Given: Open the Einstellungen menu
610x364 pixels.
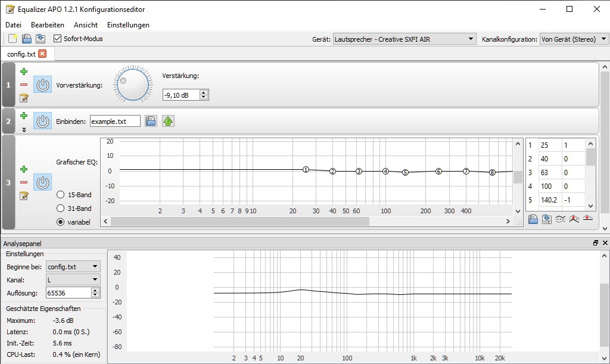Looking at the screenshot, I should tap(128, 25).
